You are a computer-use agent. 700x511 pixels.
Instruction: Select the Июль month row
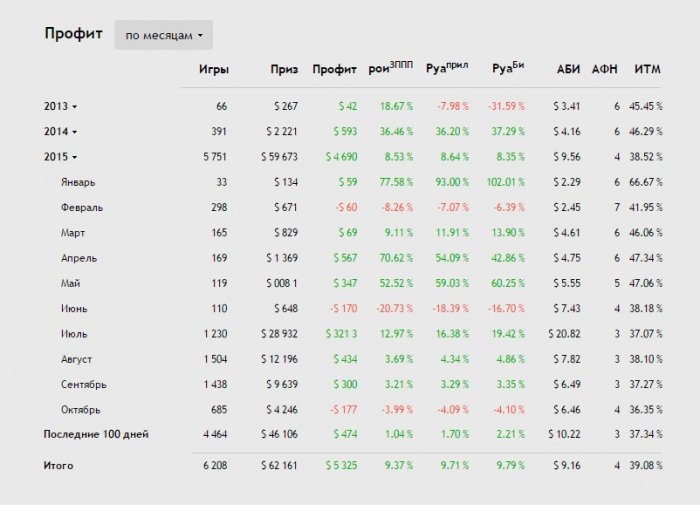[x=75, y=333]
